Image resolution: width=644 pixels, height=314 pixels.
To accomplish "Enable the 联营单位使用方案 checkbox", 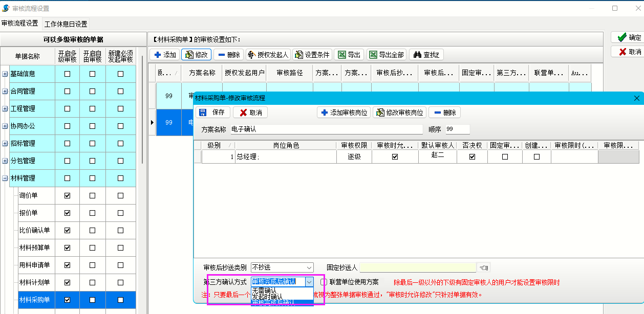I will point(324,282).
